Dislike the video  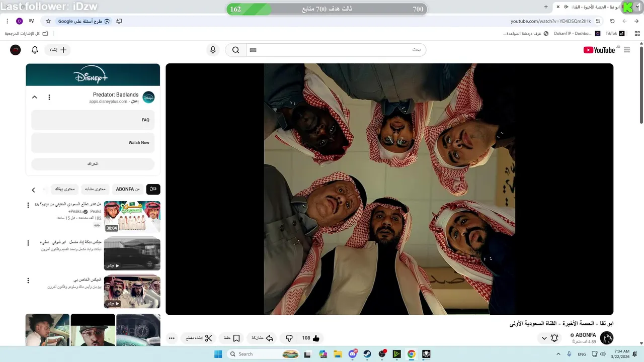pyautogui.click(x=289, y=338)
